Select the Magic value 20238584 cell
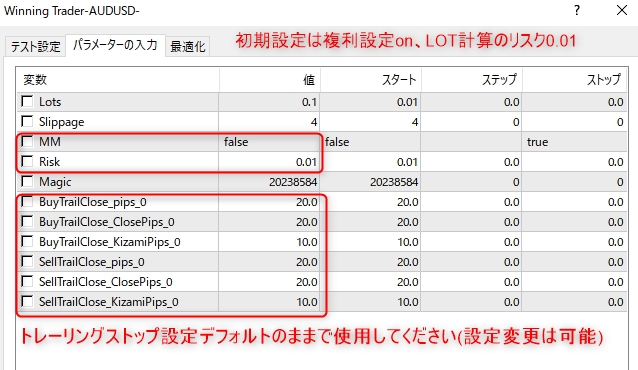Image resolution: width=638 pixels, height=370 pixels. 269,182
